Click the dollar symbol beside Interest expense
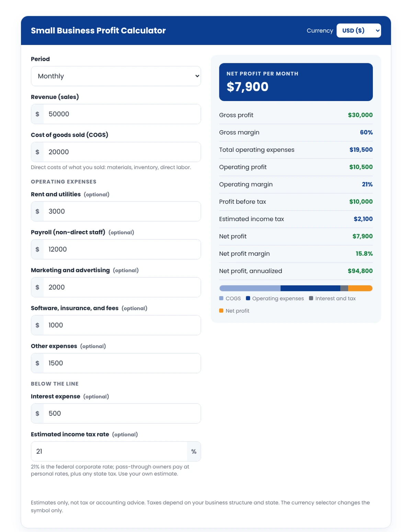Viewport: 412px width, 532px height. [x=37, y=413]
